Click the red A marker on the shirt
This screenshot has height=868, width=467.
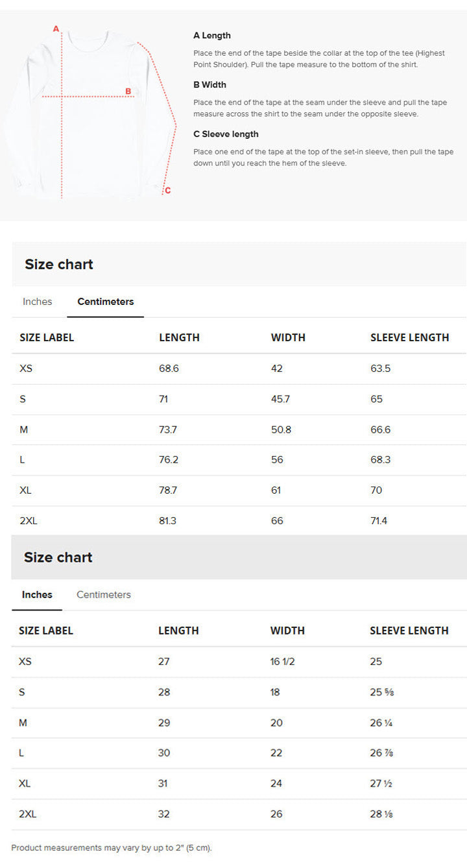click(56, 29)
